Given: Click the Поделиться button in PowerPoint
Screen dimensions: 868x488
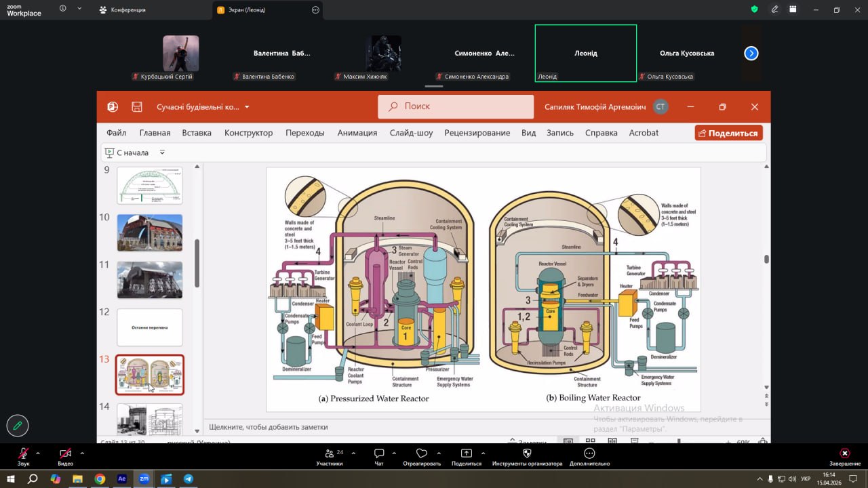Looking at the screenshot, I should point(728,133).
